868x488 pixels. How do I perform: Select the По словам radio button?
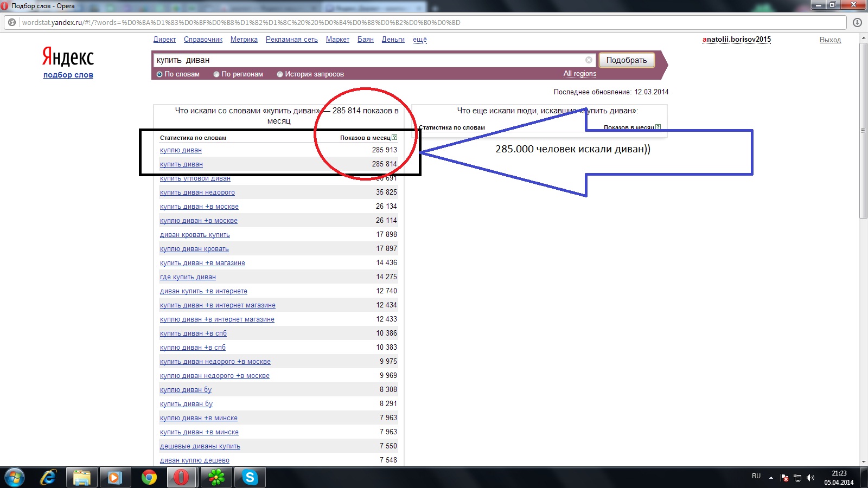159,74
